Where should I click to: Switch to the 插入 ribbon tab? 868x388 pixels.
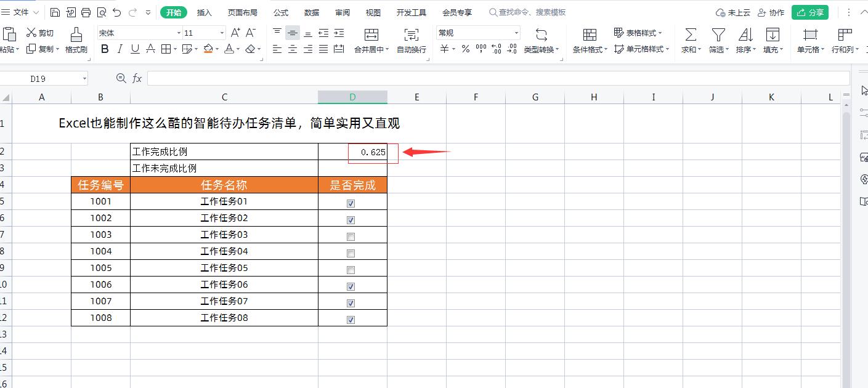point(204,12)
